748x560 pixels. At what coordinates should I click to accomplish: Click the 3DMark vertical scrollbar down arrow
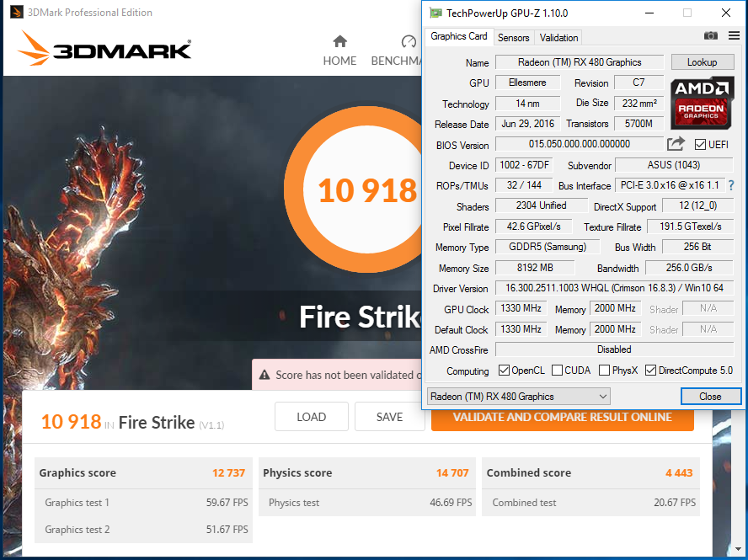click(x=739, y=548)
